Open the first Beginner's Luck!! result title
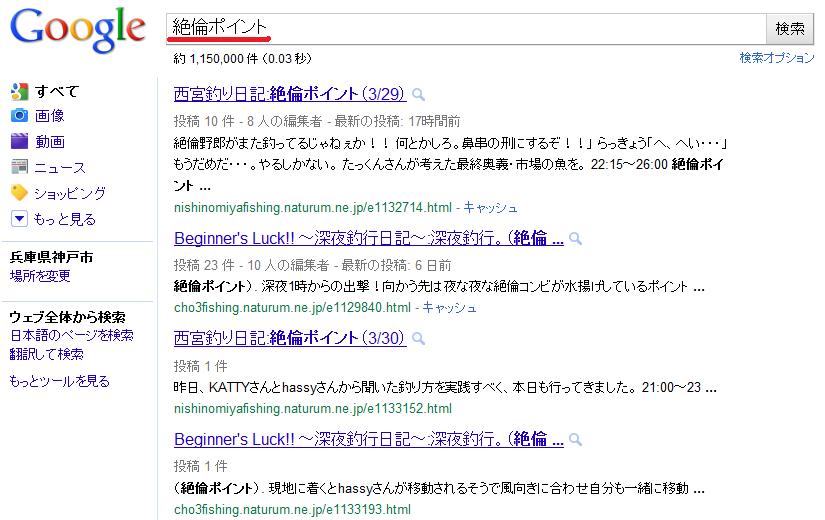 [369, 238]
